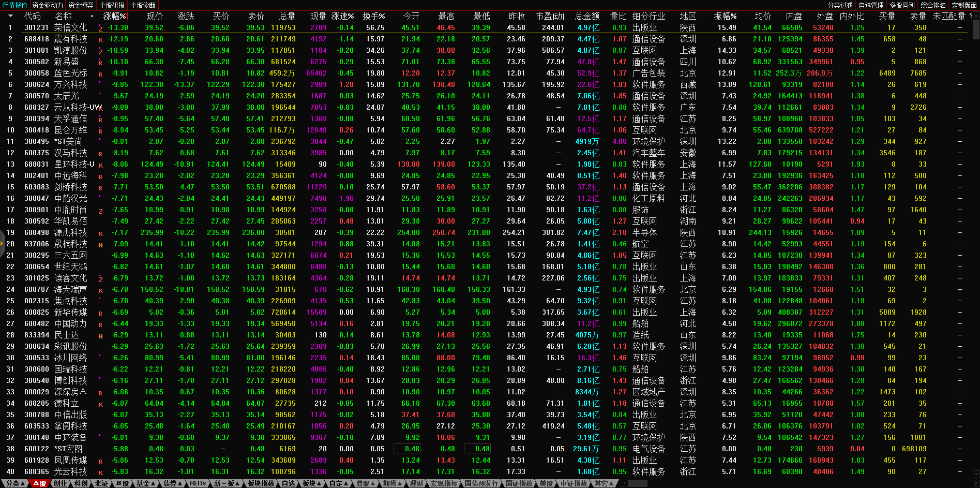Click the 综合排名 button
Image resolution: width=980 pixels, height=488 pixels.
[933, 5]
